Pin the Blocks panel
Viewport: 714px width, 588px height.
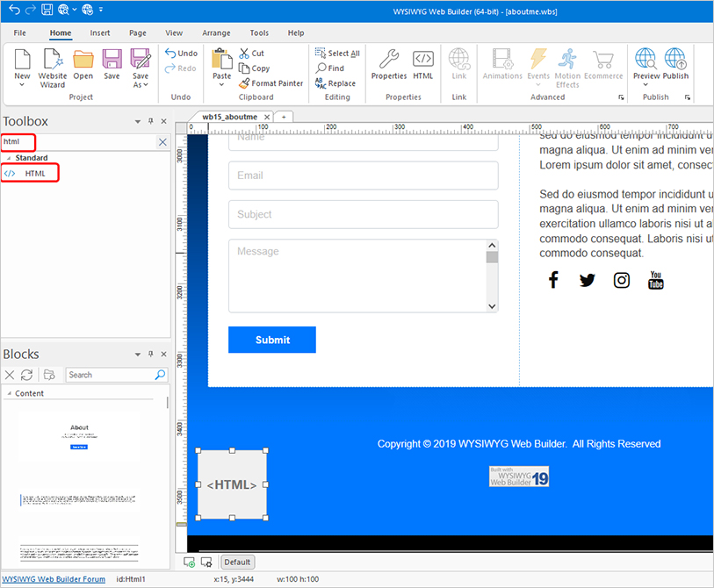pos(151,354)
